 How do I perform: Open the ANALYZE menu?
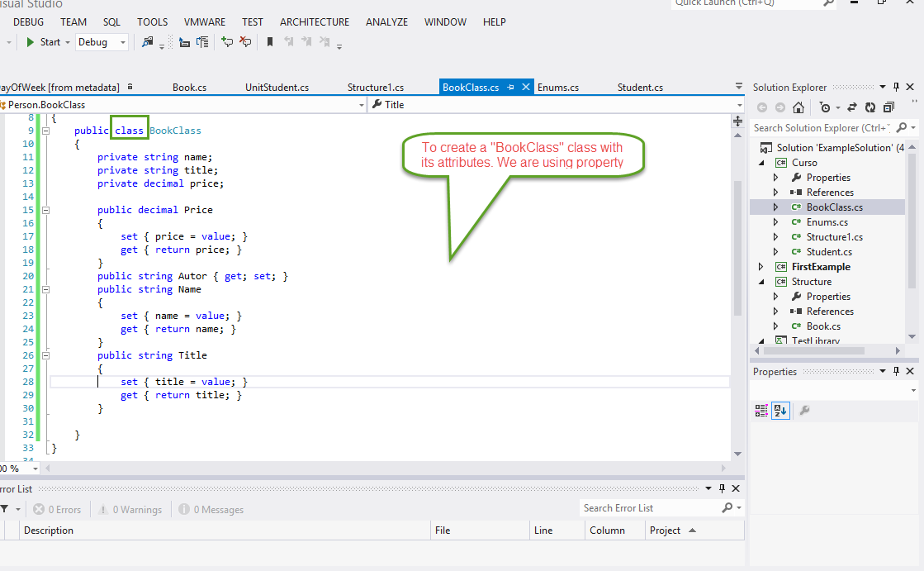tap(386, 21)
